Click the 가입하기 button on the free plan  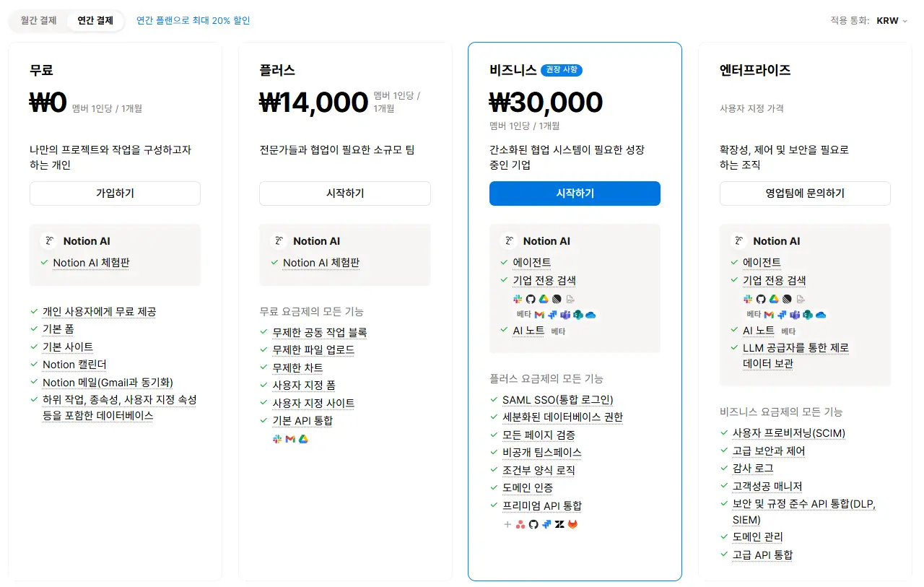tap(115, 194)
